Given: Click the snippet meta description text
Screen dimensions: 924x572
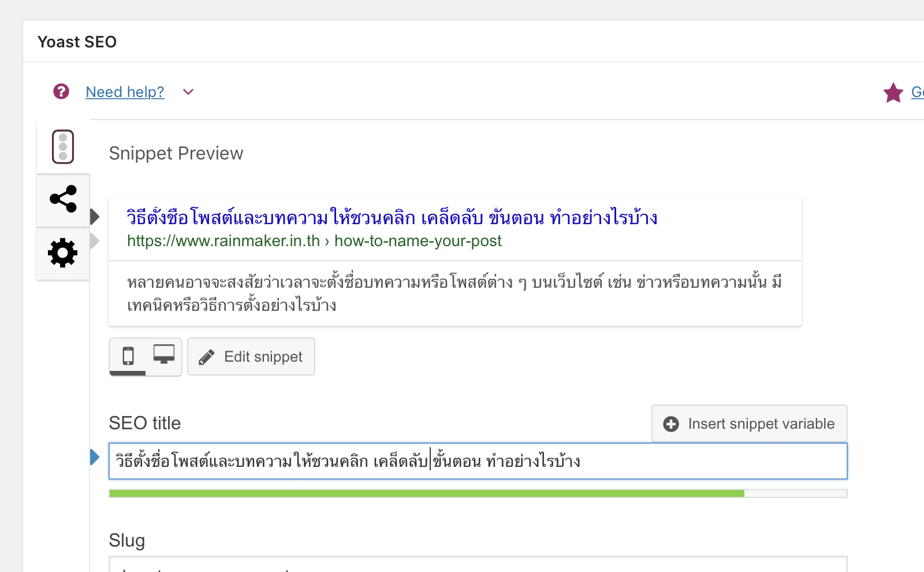Looking at the screenshot, I should click(x=454, y=294).
